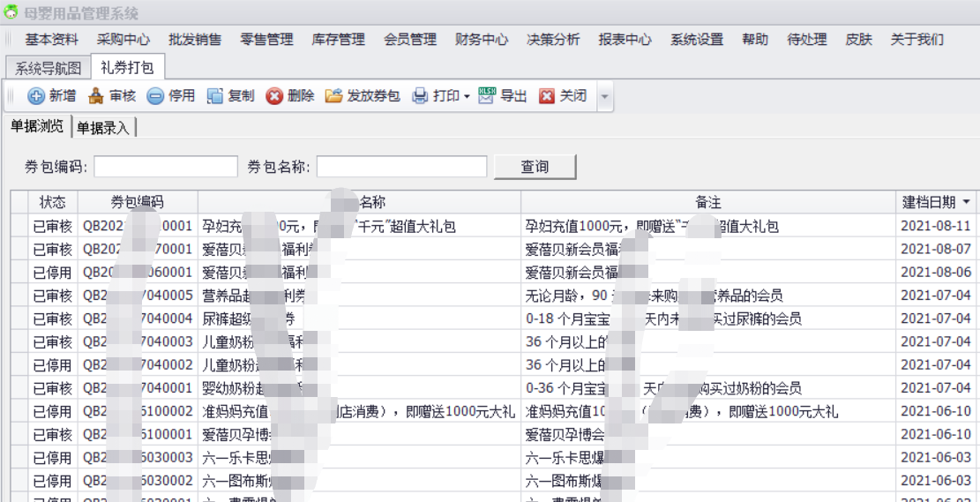Click the 发放券包 folder icon
The width and height of the screenshot is (980, 502).
pyautogui.click(x=333, y=95)
